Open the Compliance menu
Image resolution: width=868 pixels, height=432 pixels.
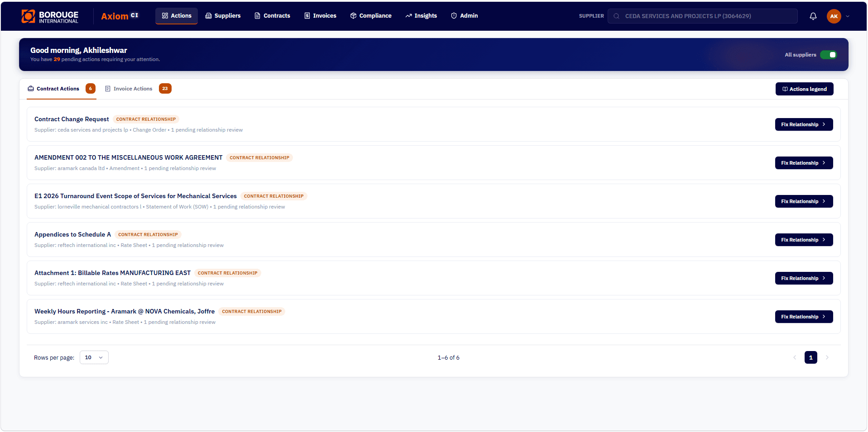[371, 16]
